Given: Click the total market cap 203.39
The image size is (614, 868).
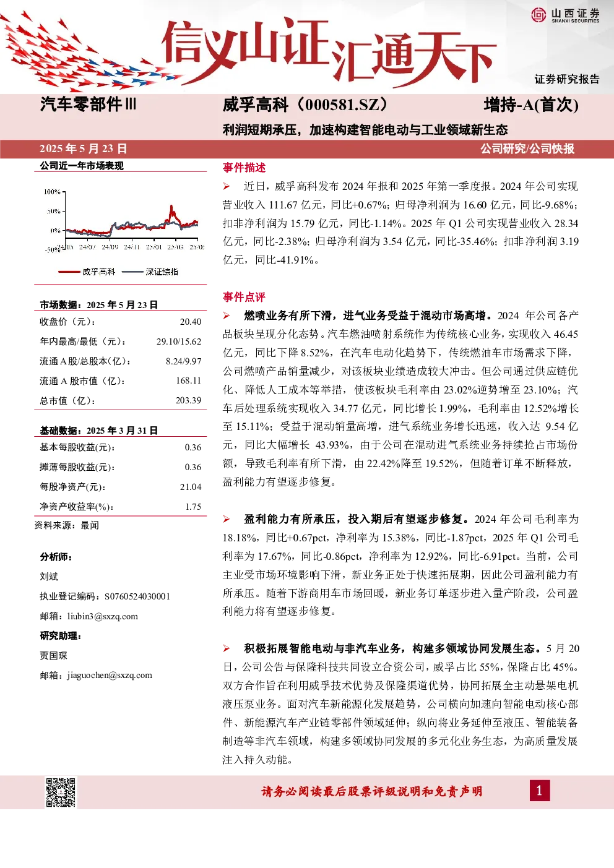Looking at the screenshot, I should click(189, 400).
